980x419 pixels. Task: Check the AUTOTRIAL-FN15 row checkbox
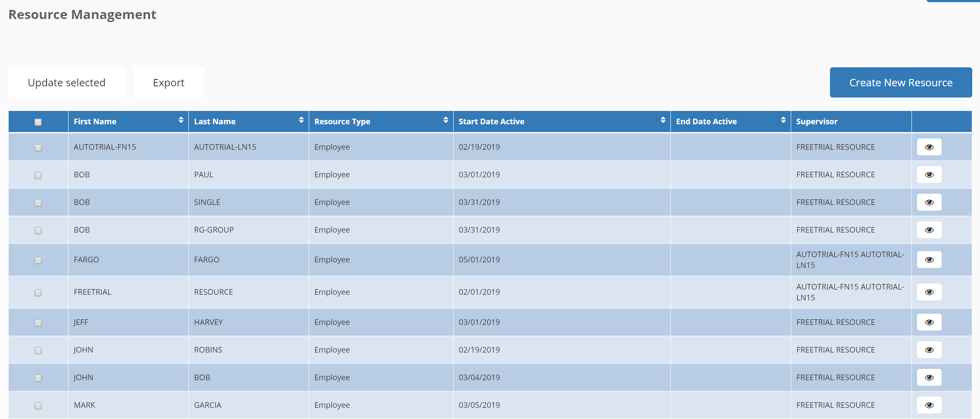[38, 148]
